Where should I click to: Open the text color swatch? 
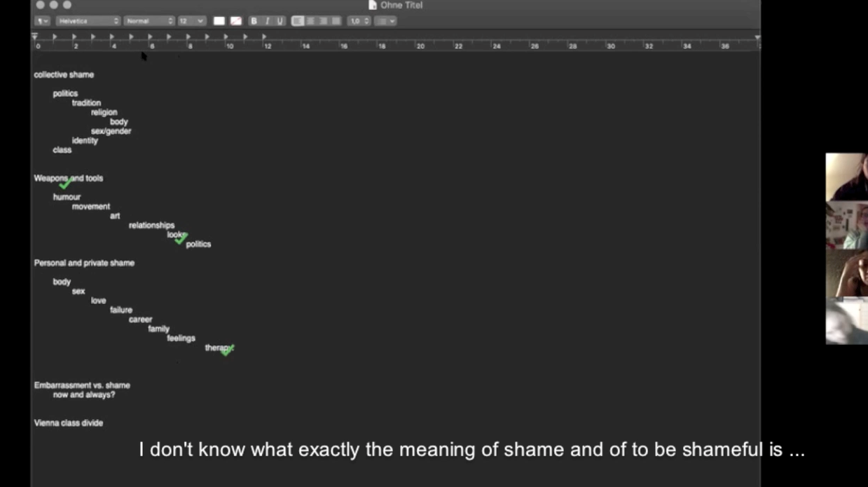pos(219,21)
